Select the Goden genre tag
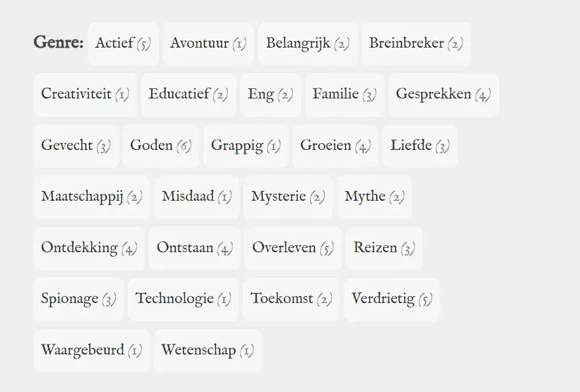The width and height of the screenshot is (580, 392). point(160,146)
